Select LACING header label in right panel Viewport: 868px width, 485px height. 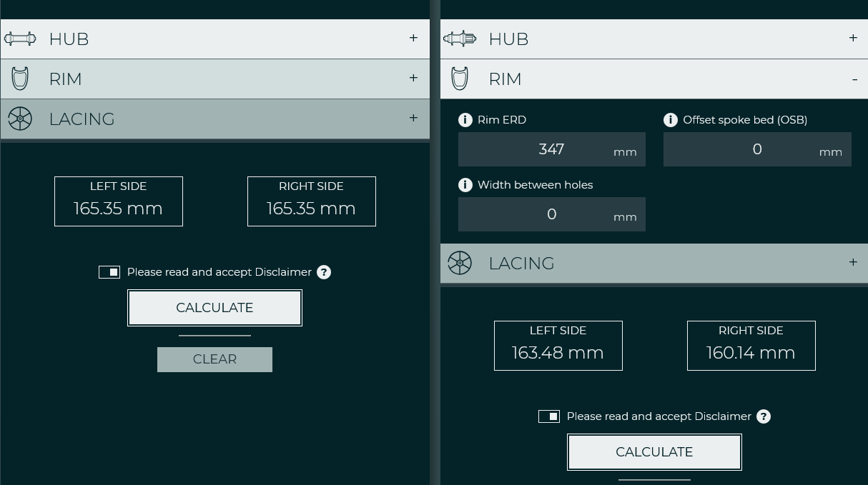[522, 264]
